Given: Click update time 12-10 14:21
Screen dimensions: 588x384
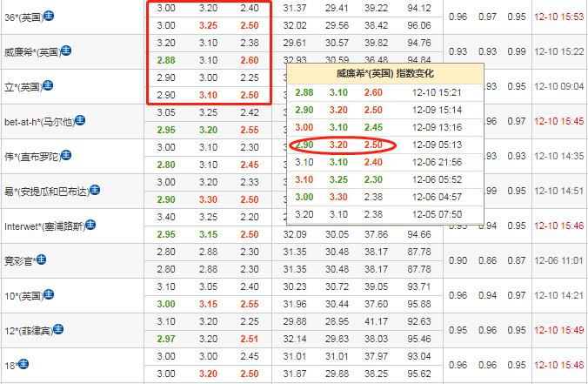Looking at the screenshot, I should coord(558,295).
